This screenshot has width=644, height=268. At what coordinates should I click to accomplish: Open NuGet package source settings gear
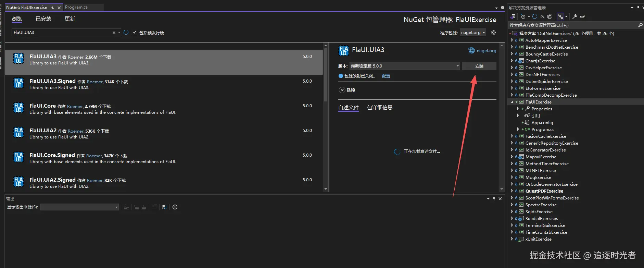(x=493, y=33)
